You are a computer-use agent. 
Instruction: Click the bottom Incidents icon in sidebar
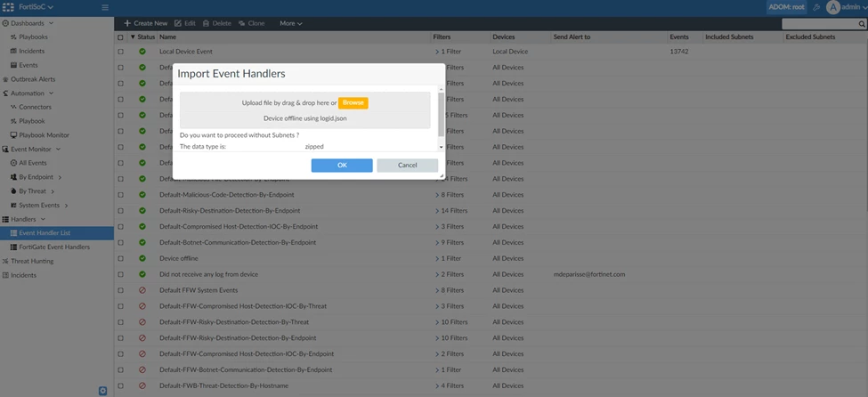coord(5,275)
